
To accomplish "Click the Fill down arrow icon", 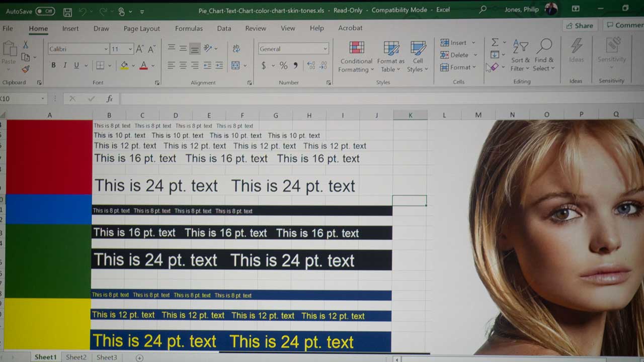I will (495, 55).
